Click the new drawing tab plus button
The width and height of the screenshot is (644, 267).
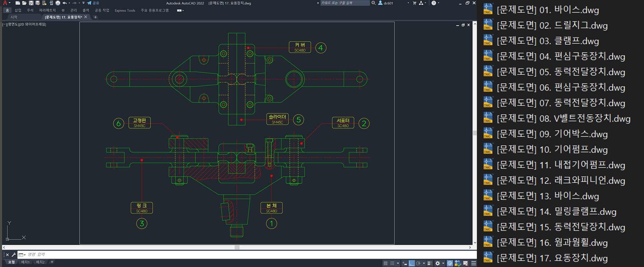95,17
